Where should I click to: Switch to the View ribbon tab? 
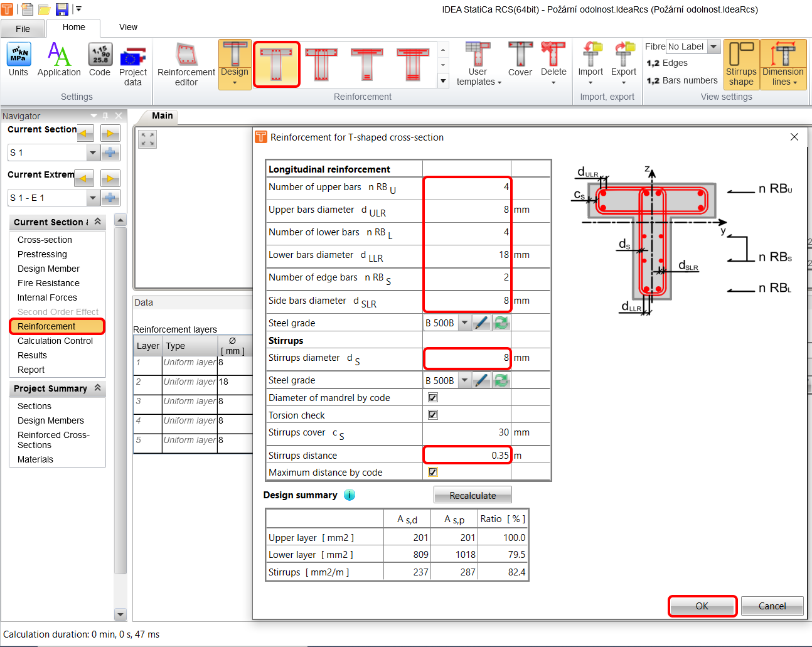(x=128, y=27)
